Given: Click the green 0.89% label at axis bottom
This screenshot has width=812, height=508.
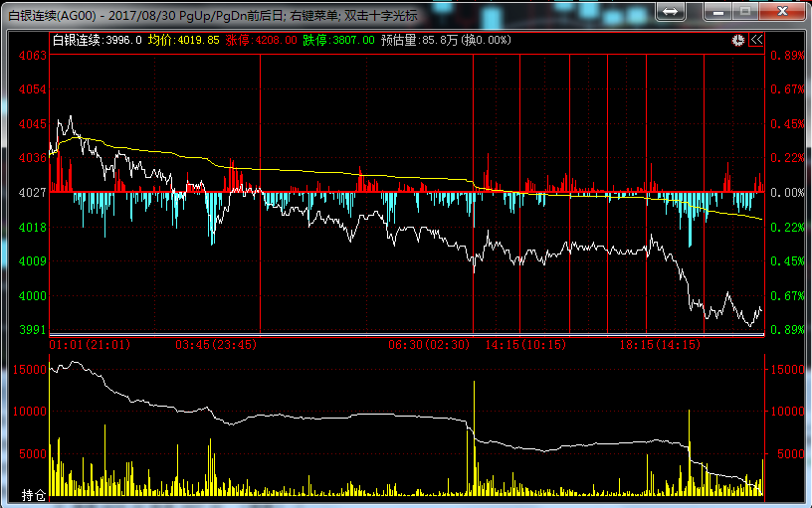Looking at the screenshot, I should [x=787, y=329].
